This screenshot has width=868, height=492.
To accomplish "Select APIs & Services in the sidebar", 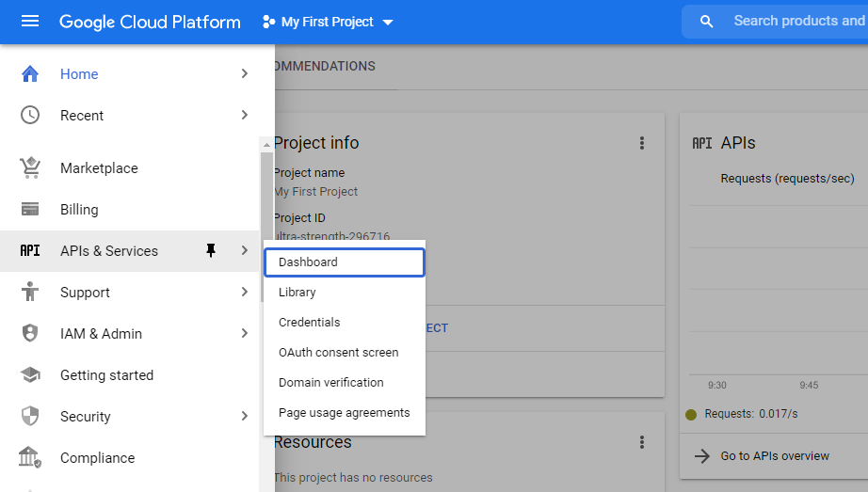I will tap(109, 251).
